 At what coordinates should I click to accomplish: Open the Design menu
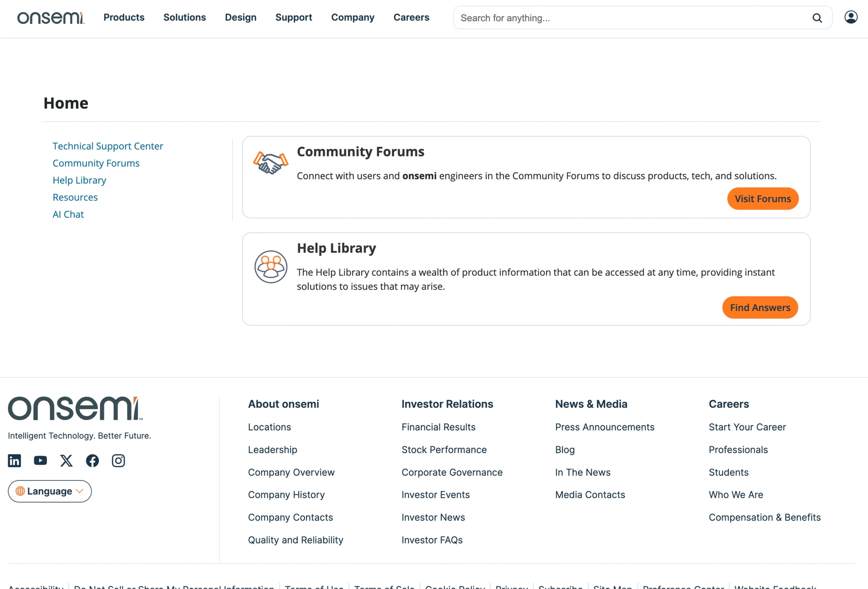point(241,17)
